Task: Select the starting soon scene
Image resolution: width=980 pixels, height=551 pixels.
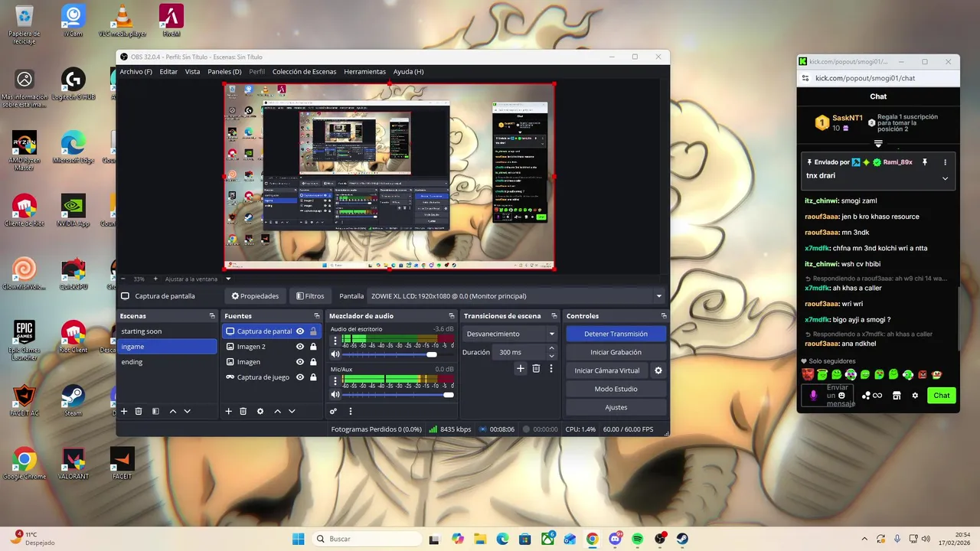Action: [x=168, y=331]
